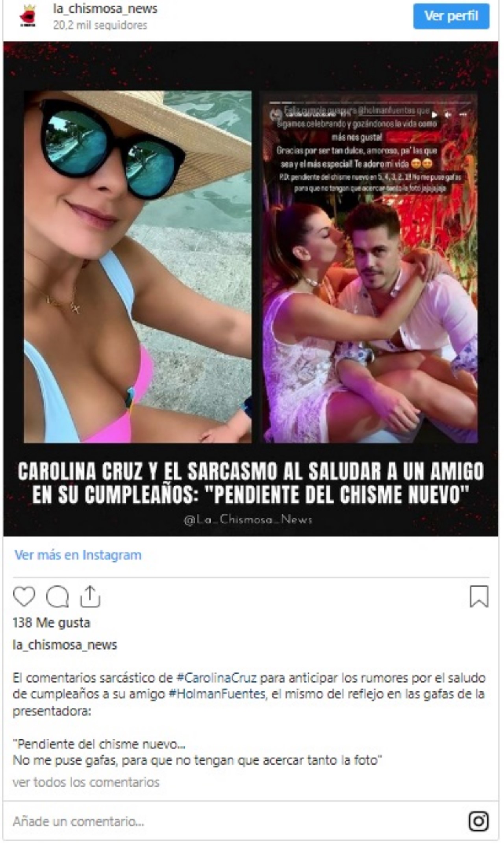Open comments via the speech bubble icon
The image size is (504, 843).
(x=57, y=596)
